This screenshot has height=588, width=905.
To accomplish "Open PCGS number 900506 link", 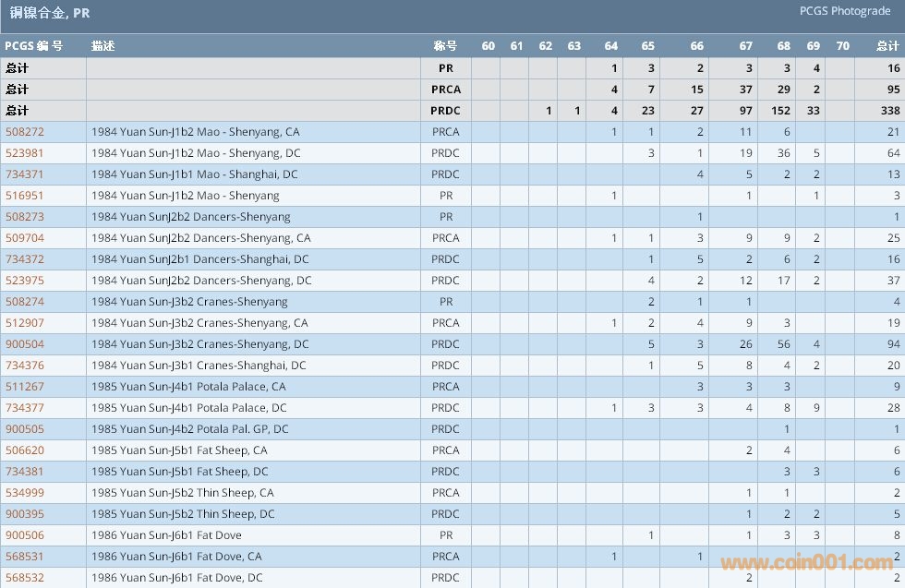I will 25,535.
